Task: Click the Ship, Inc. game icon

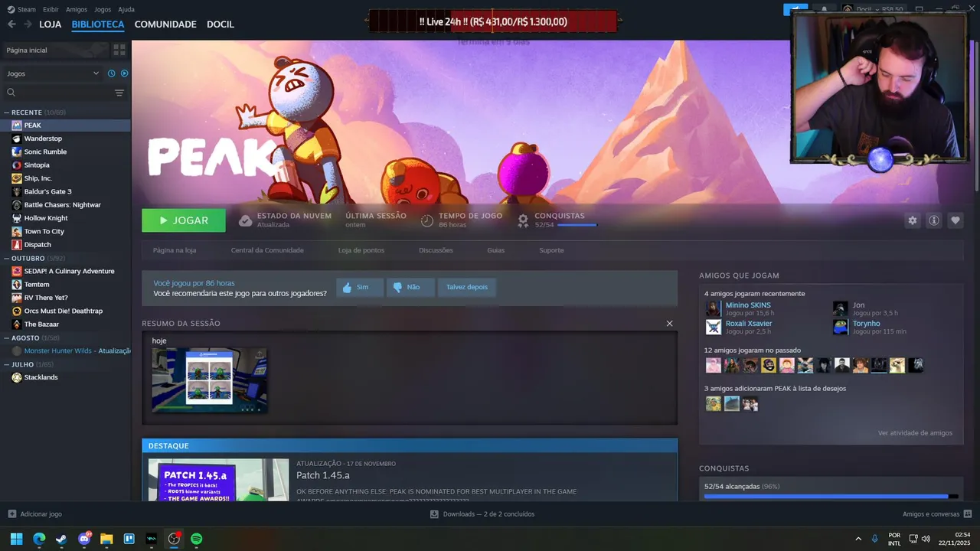Action: 17,178
